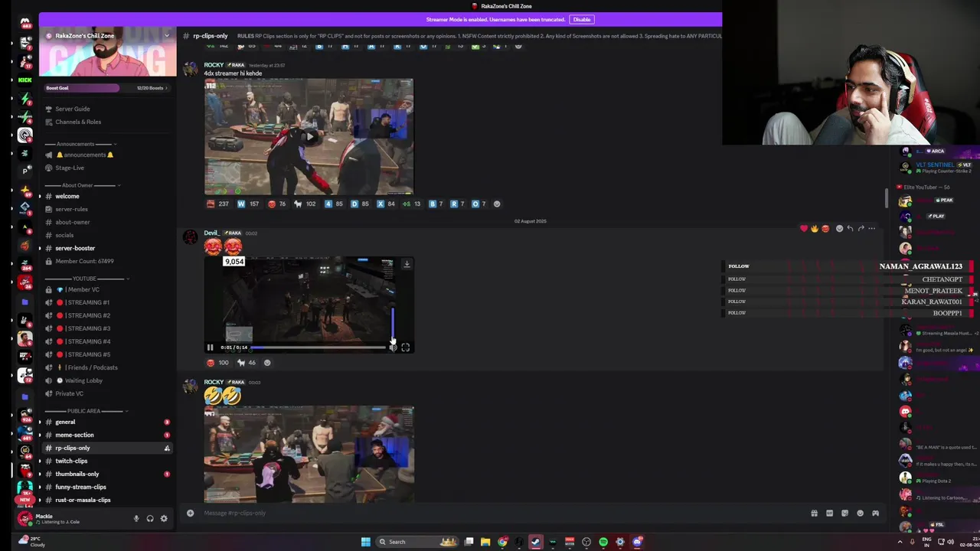
Task: Open the gift Nitro icon
Action: click(814, 514)
